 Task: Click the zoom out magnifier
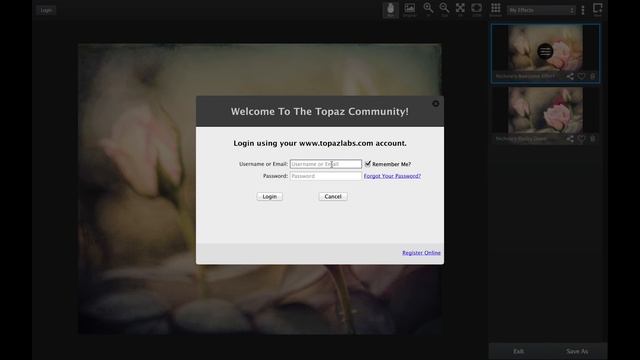(x=444, y=9)
